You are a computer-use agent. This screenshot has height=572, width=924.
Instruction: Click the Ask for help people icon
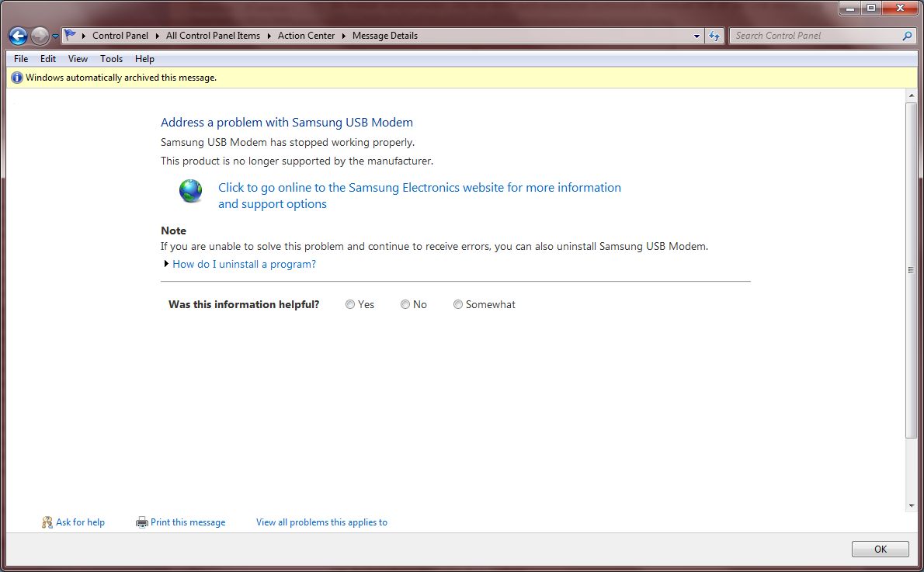click(47, 522)
